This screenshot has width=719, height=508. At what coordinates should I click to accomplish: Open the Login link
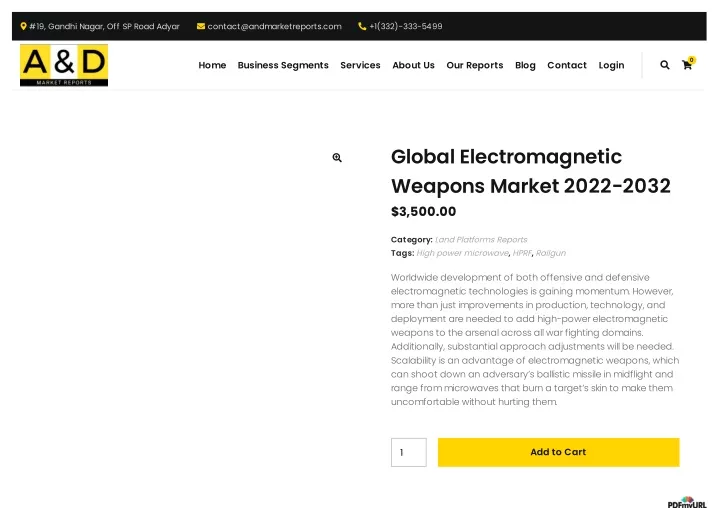611,65
